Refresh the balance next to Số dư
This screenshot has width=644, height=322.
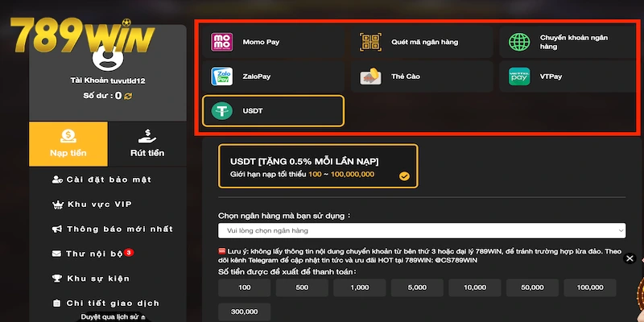point(129,96)
